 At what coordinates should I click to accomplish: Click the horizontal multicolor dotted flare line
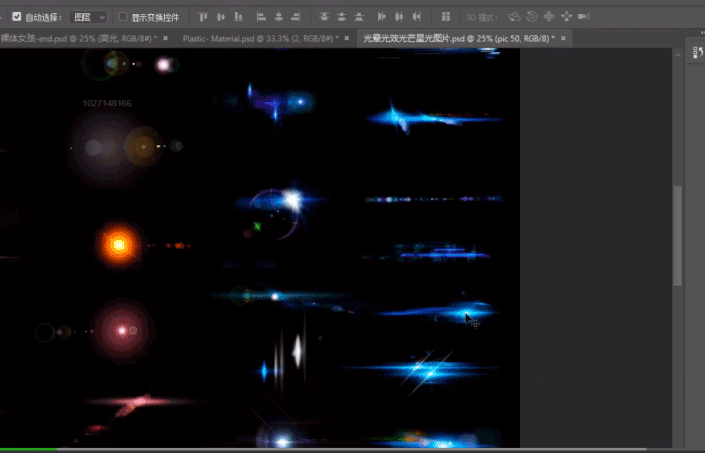[x=433, y=199]
